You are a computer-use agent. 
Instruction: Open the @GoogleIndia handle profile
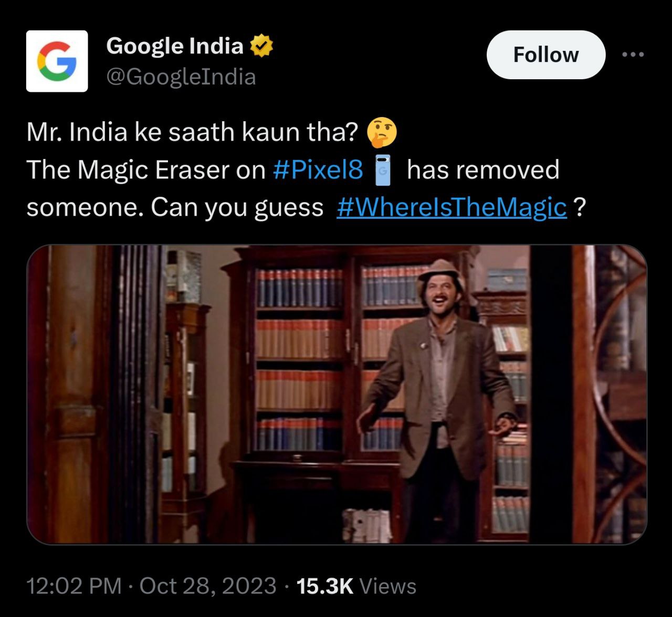click(x=181, y=77)
